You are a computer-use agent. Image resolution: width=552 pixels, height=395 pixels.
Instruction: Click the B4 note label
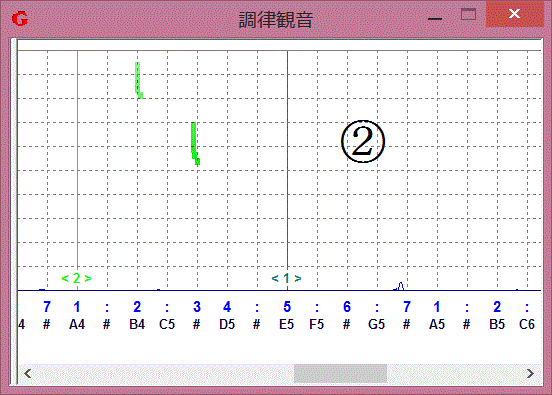coord(137,324)
